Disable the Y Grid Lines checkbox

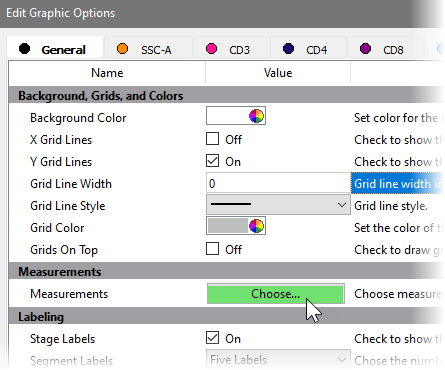[212, 161]
